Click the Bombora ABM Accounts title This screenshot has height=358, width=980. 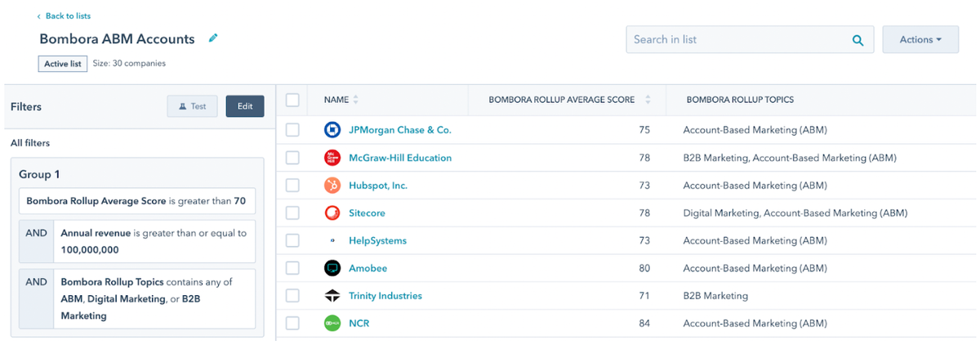coord(117,38)
